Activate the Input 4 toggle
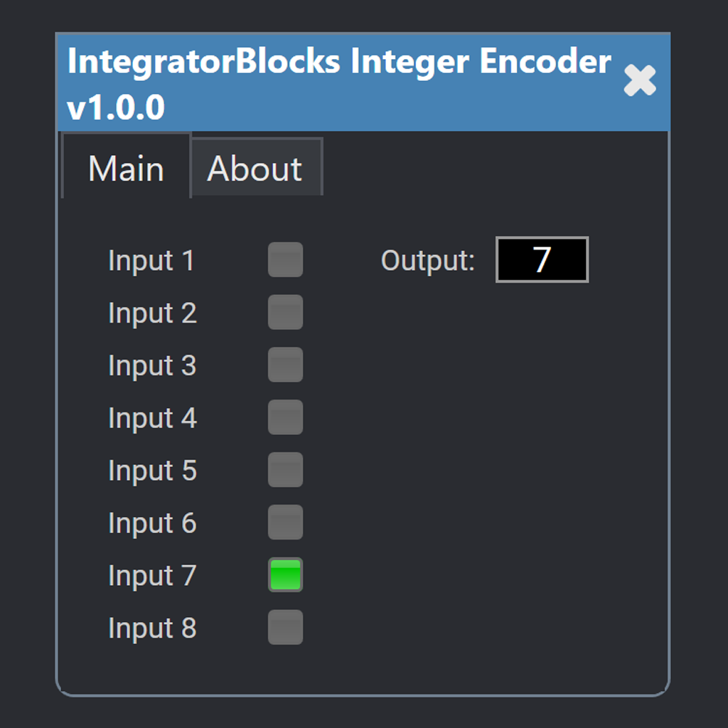The width and height of the screenshot is (728, 728). point(285,417)
